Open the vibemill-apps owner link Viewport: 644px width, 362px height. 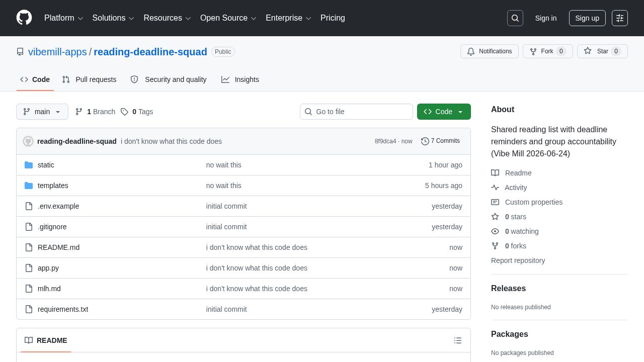click(x=57, y=52)
